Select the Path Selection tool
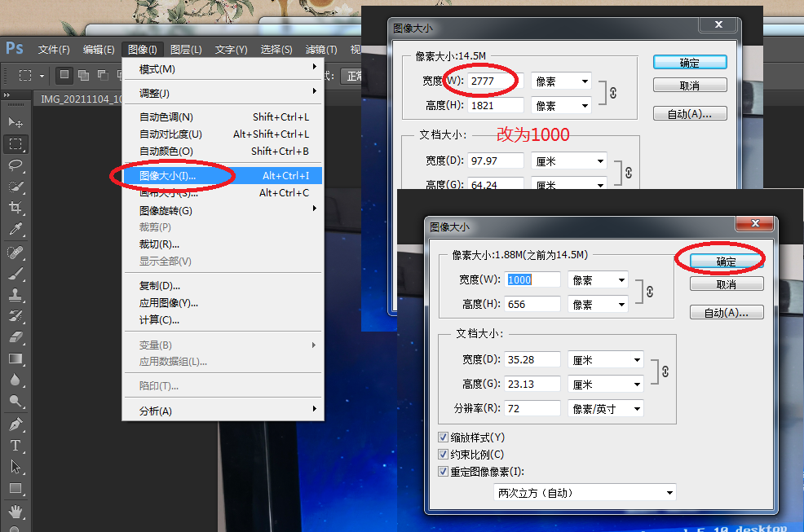 [15, 467]
